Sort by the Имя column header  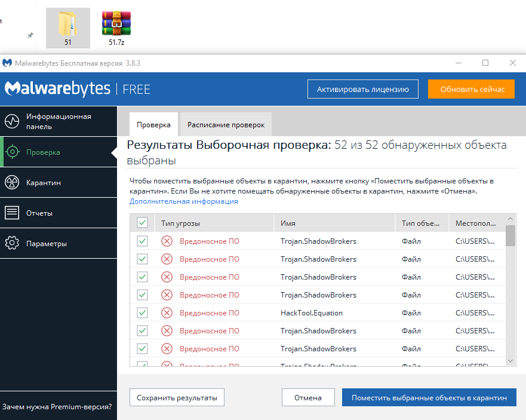coord(335,223)
